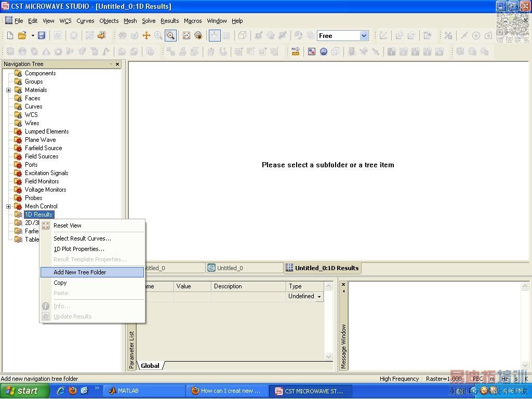Open the recent files arrow beside Open

pyautogui.click(x=33, y=36)
